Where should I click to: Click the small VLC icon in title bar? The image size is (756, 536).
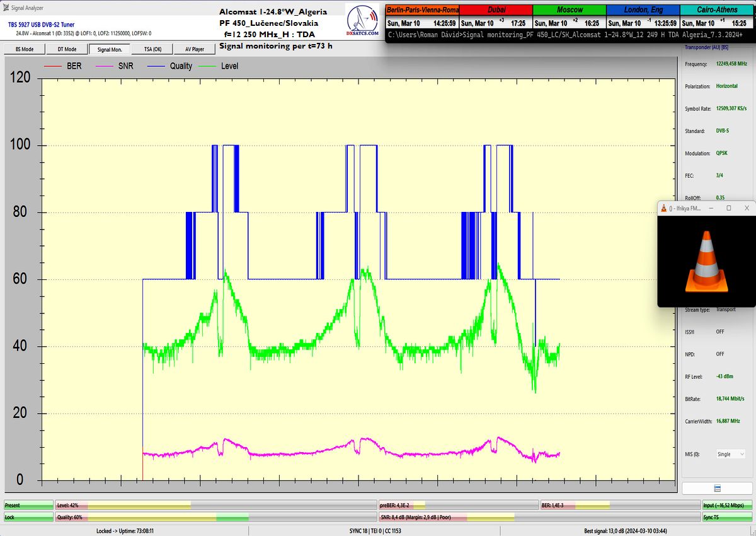click(663, 208)
